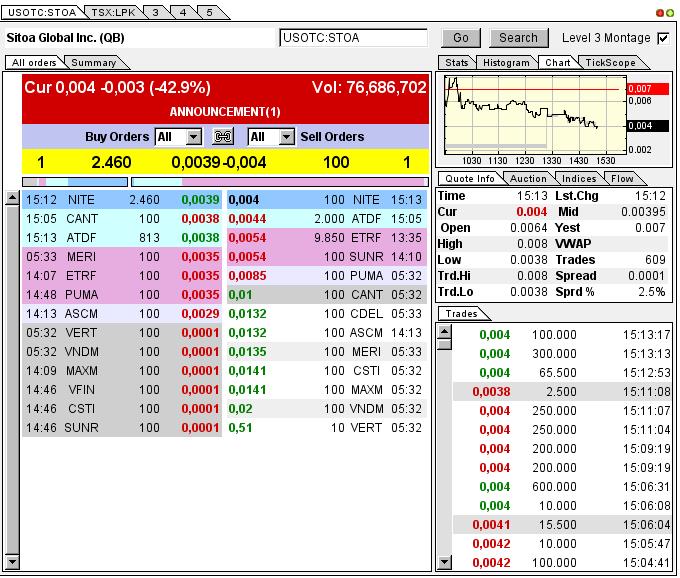Screen dimensions: 680x578
Task: Switch to the TSX:LPK tab
Action: click(x=113, y=13)
